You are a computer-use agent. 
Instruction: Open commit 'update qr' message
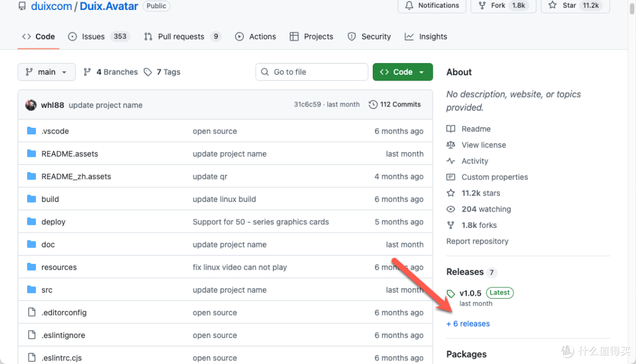210,177
